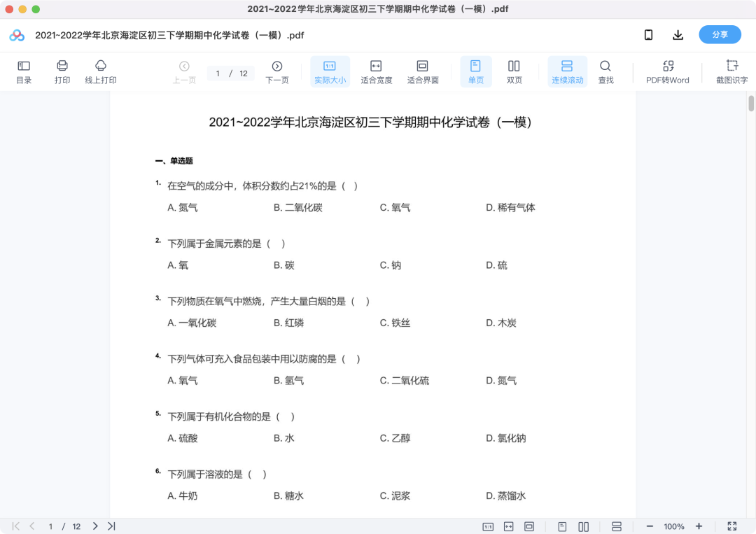Click the bottom bar fit width icon
The width and height of the screenshot is (756, 534).
tap(509, 527)
